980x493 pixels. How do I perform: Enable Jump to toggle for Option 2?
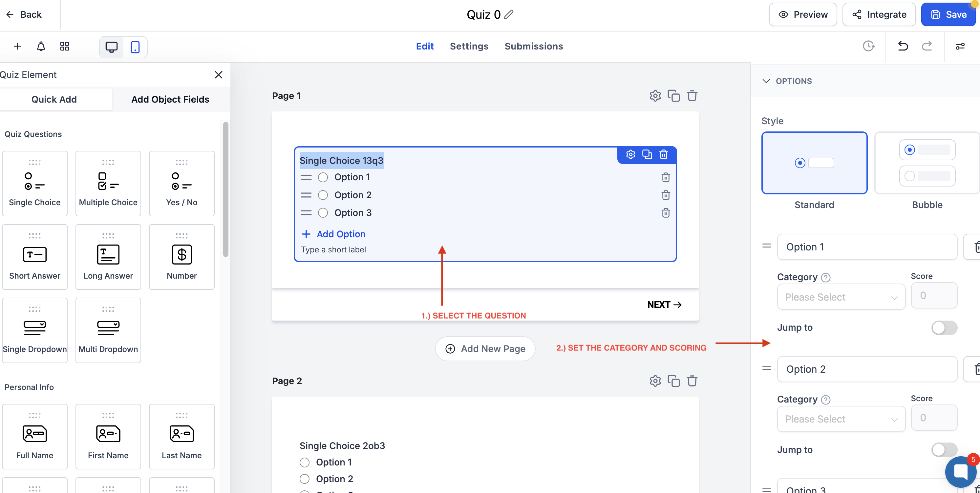click(944, 450)
